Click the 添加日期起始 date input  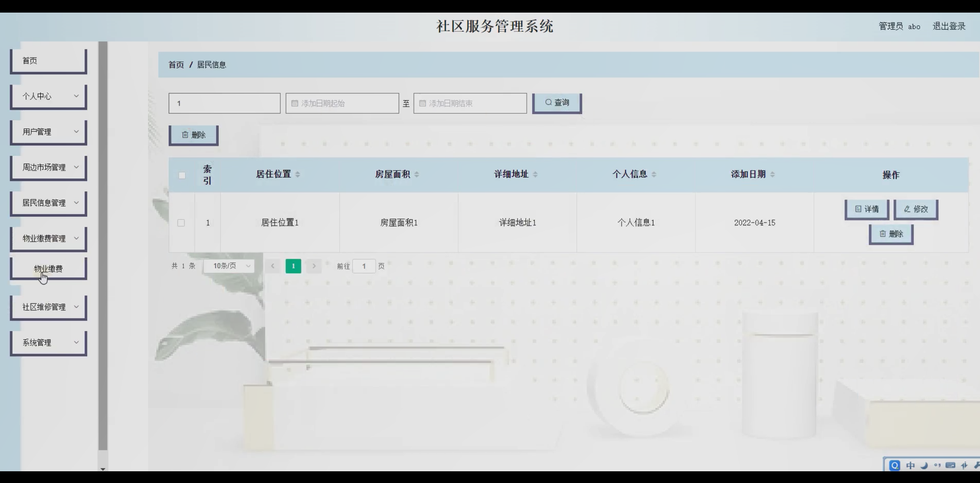(342, 104)
